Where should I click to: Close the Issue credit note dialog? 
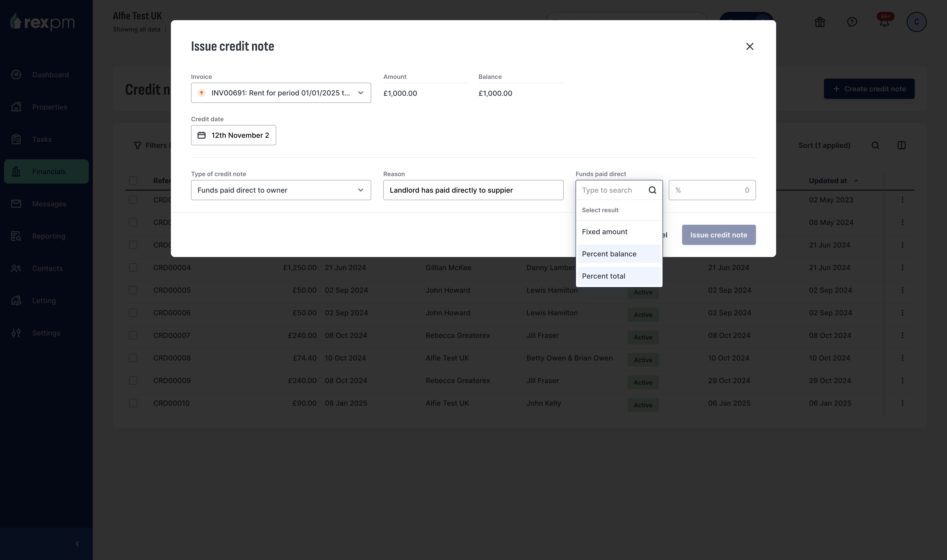(750, 46)
